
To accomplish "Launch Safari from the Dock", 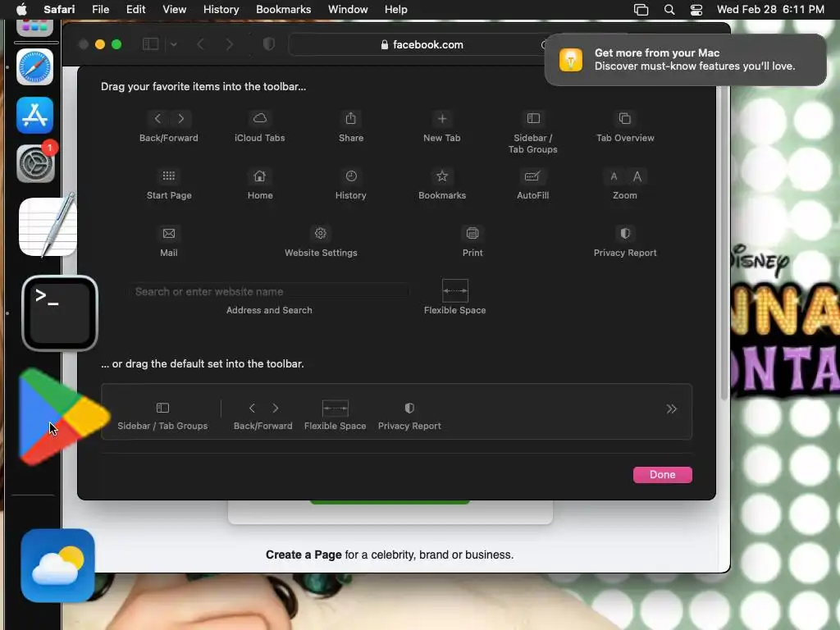I will pyautogui.click(x=34, y=67).
